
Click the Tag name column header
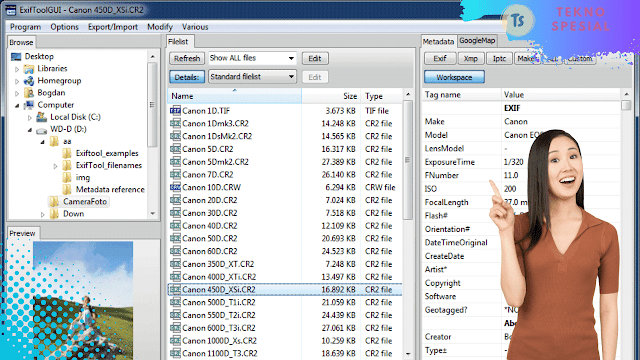[x=461, y=95]
